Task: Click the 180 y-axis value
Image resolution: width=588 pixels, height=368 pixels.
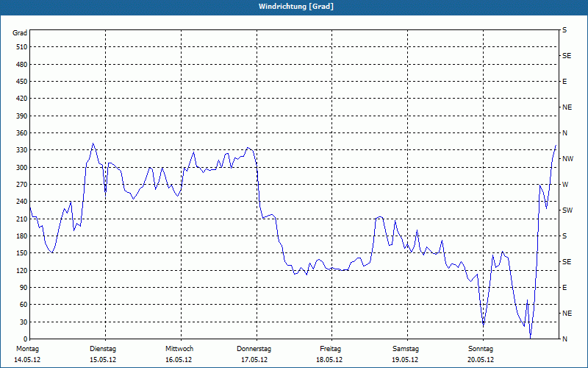Action: click(21, 236)
